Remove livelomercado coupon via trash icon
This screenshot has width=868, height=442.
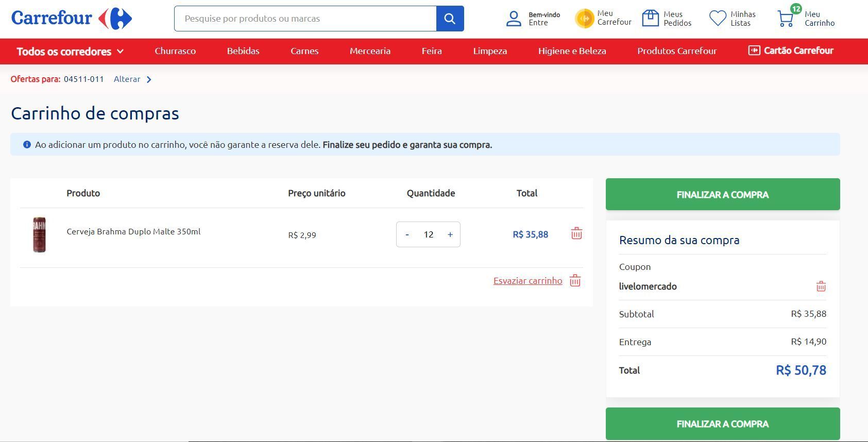[821, 286]
